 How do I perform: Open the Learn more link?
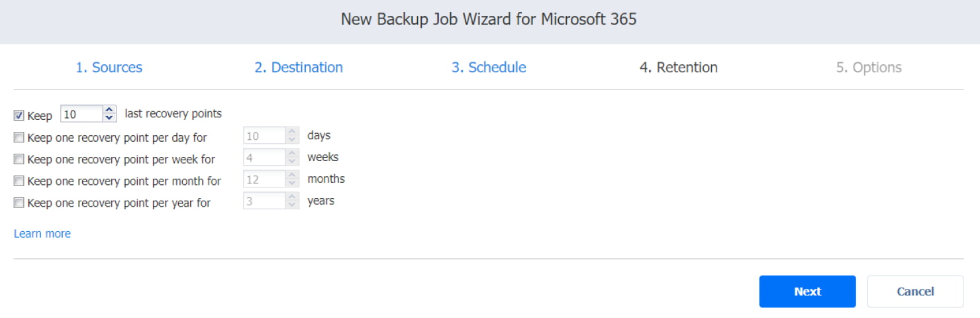[x=42, y=234]
